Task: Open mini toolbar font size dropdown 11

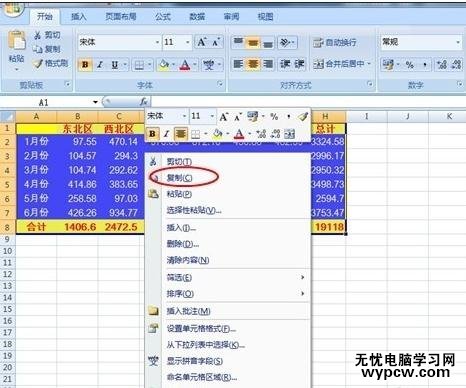Action: pos(212,116)
